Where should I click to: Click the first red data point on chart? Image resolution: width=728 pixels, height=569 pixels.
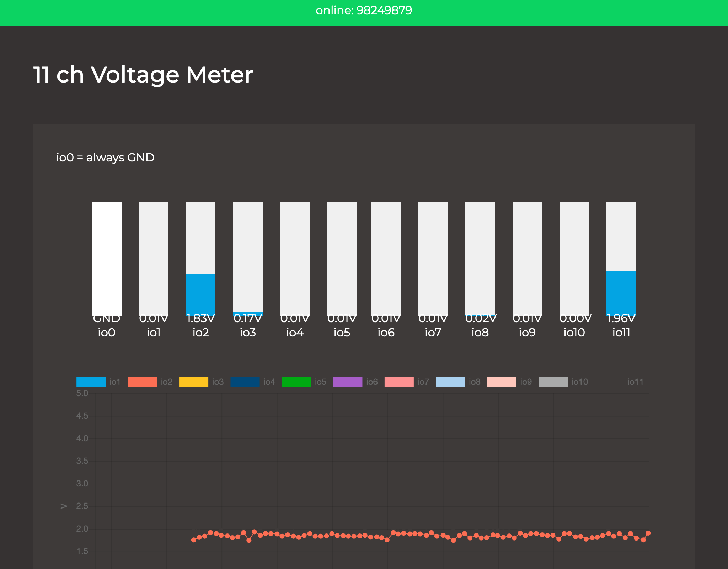[x=194, y=540]
